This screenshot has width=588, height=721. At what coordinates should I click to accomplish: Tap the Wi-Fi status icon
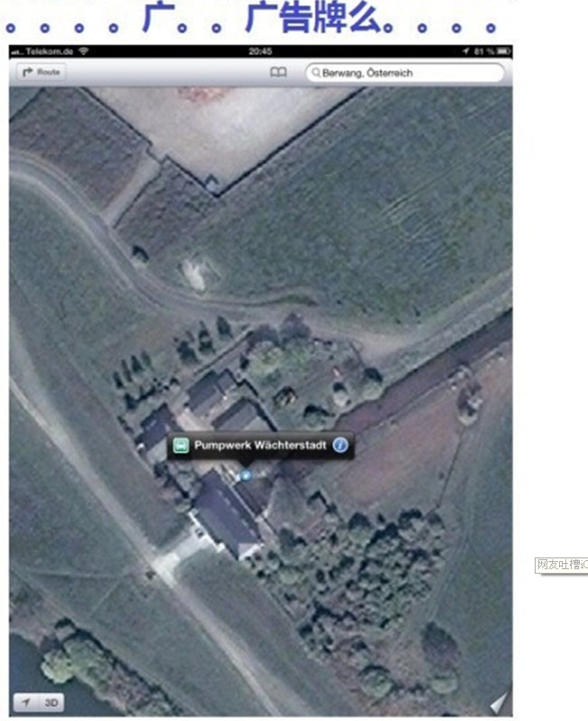coord(83,51)
